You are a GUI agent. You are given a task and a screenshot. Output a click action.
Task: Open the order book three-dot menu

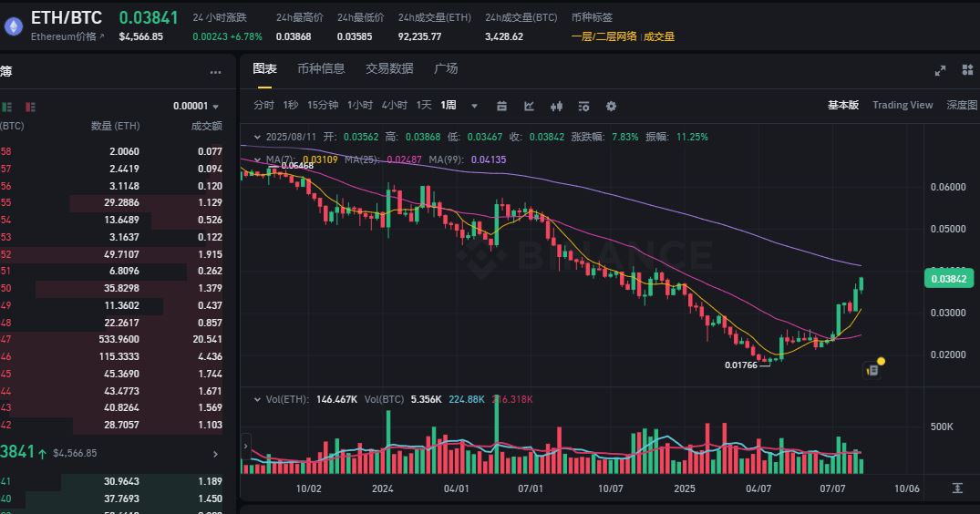(215, 72)
